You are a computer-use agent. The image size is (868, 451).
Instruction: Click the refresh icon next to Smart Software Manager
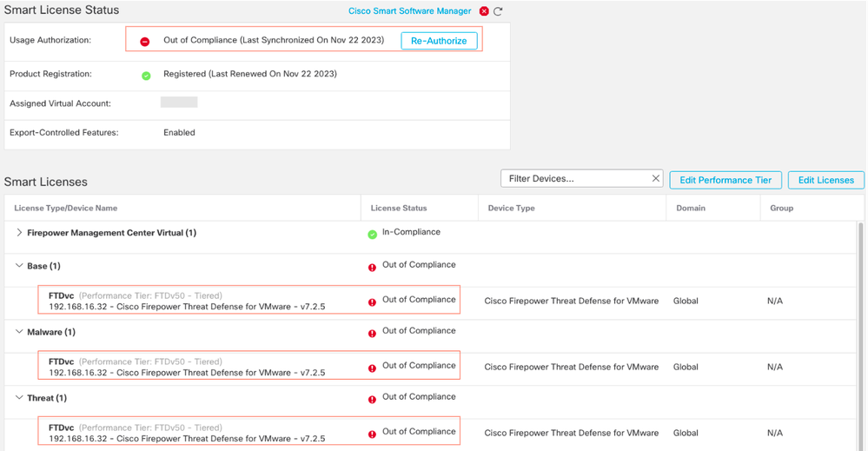pyautogui.click(x=498, y=11)
